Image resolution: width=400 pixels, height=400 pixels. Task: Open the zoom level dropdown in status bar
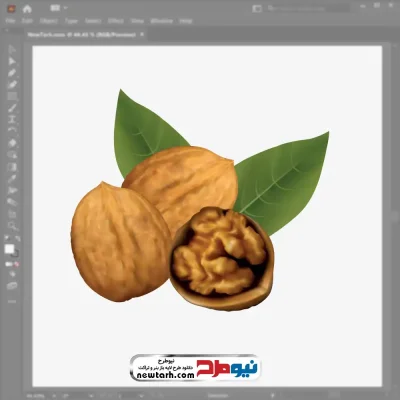point(54,396)
